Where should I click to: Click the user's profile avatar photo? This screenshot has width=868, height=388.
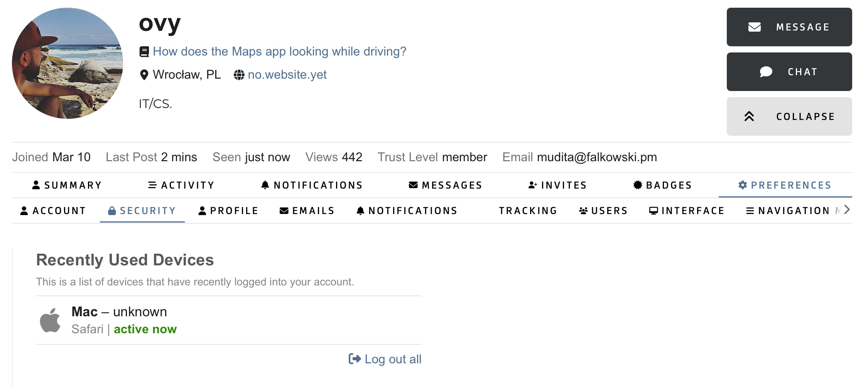point(68,63)
